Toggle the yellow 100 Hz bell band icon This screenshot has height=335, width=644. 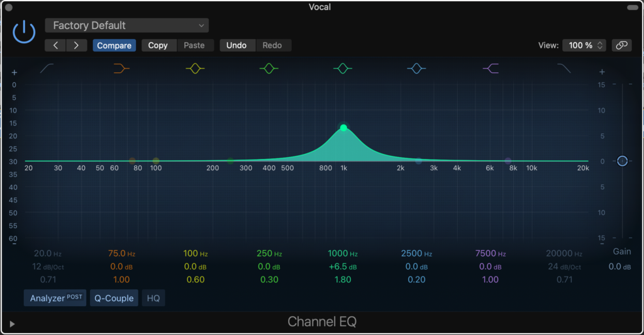195,68
